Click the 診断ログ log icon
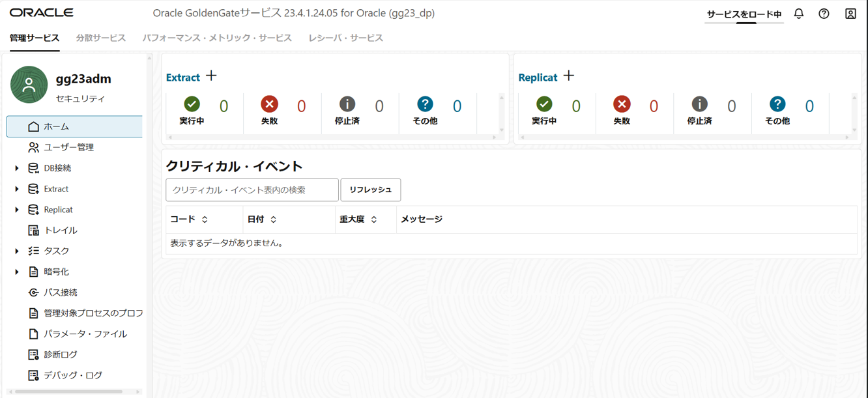The width and height of the screenshot is (868, 398). click(x=33, y=354)
